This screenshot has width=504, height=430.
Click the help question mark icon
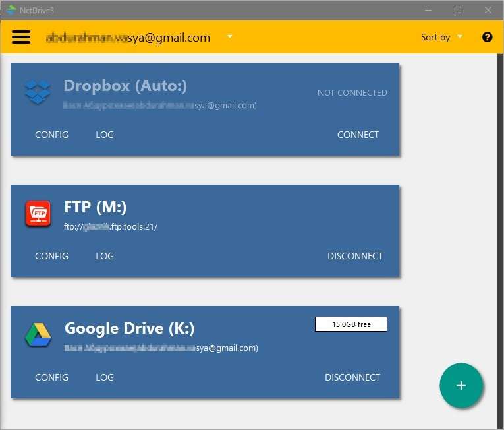(x=487, y=37)
